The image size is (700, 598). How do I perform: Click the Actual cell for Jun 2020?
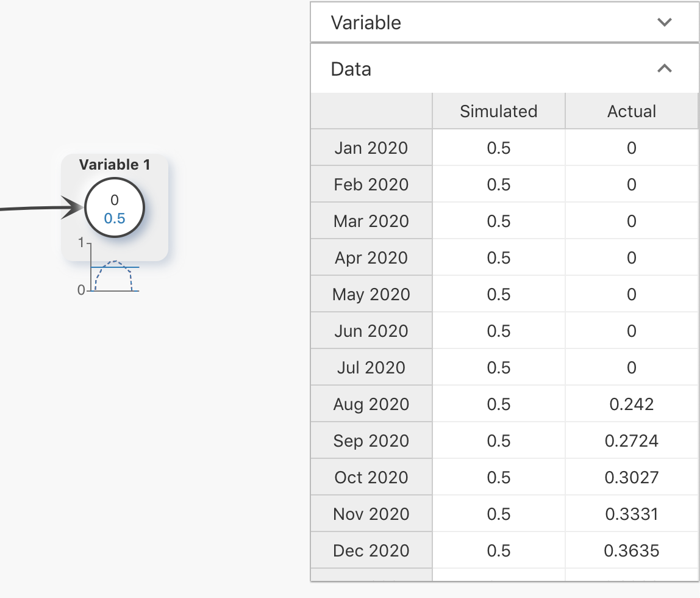tap(631, 331)
